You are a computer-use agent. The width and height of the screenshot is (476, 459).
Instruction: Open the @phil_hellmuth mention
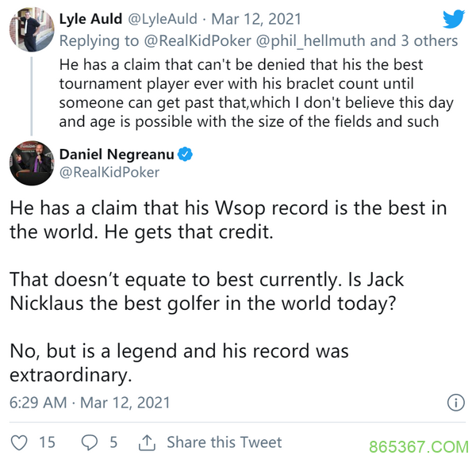point(310,40)
